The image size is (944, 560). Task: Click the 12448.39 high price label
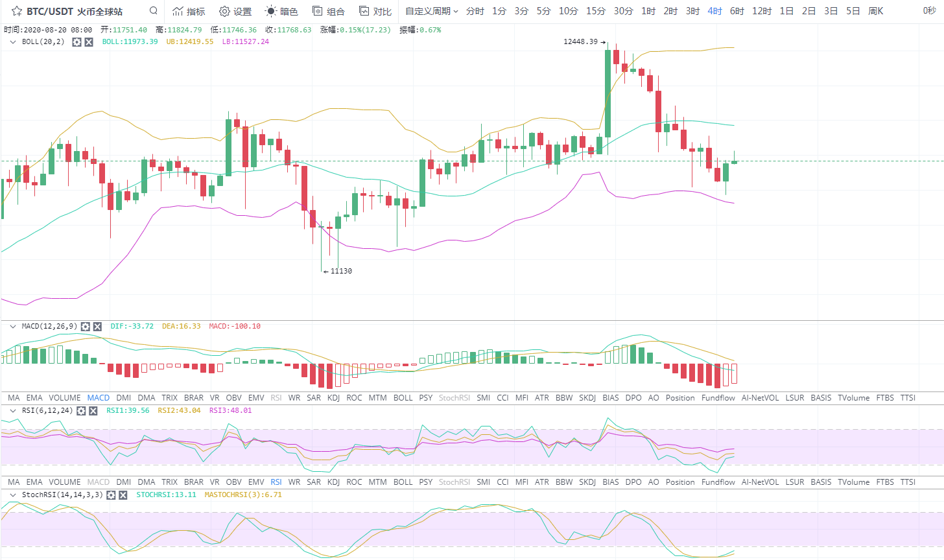coord(580,41)
